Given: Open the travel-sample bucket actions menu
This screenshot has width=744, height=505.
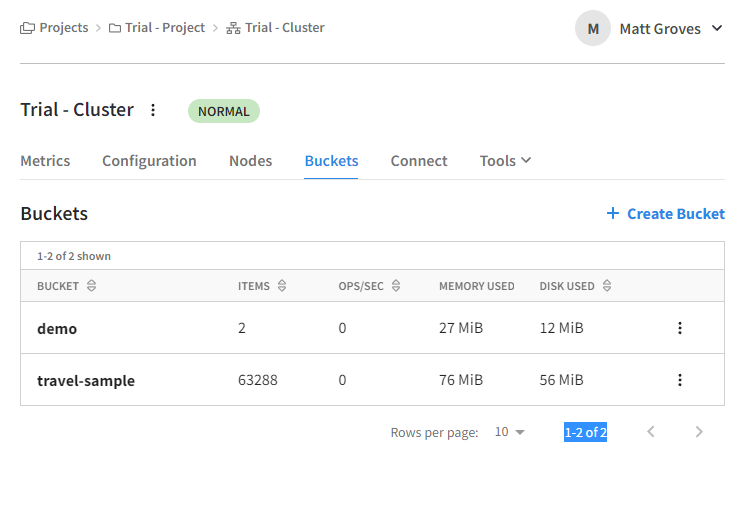Looking at the screenshot, I should pyautogui.click(x=679, y=380).
